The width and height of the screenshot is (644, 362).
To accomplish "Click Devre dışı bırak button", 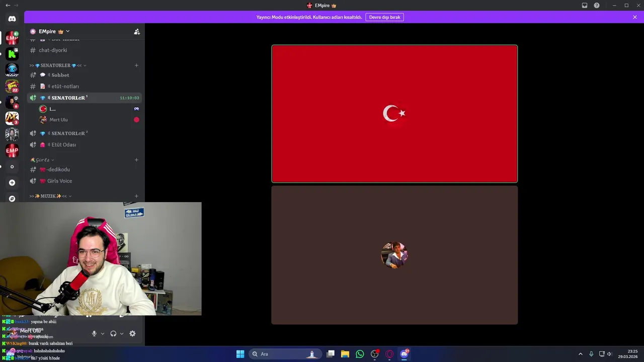I will pos(385,17).
